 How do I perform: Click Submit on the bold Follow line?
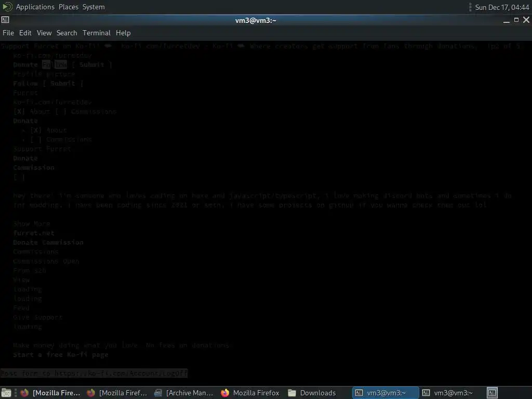62,83
